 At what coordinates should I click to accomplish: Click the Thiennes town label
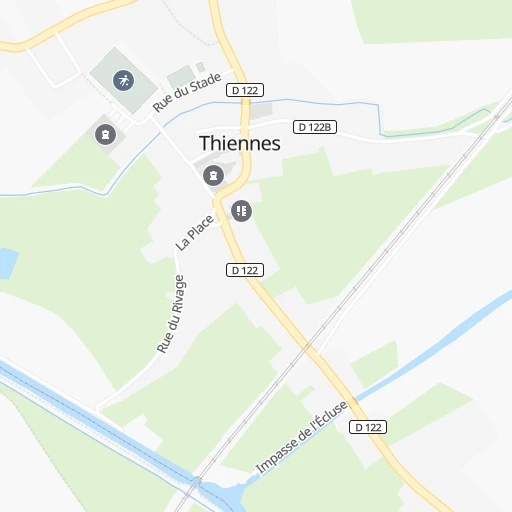pos(240,143)
